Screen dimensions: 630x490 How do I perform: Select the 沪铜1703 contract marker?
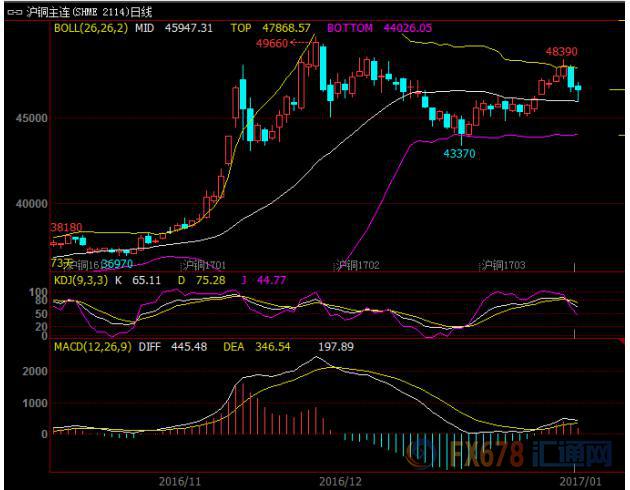tap(503, 265)
